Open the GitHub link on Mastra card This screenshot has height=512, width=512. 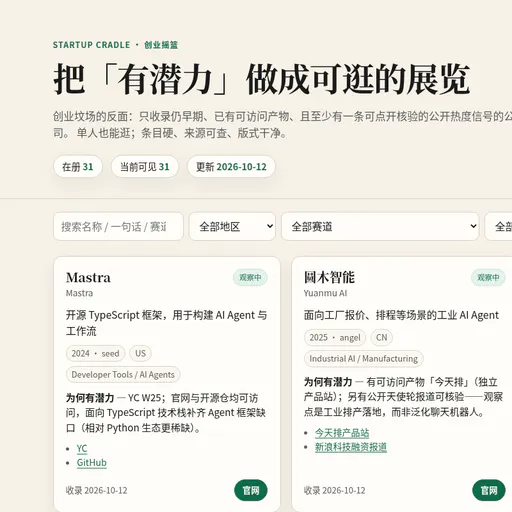click(x=92, y=463)
